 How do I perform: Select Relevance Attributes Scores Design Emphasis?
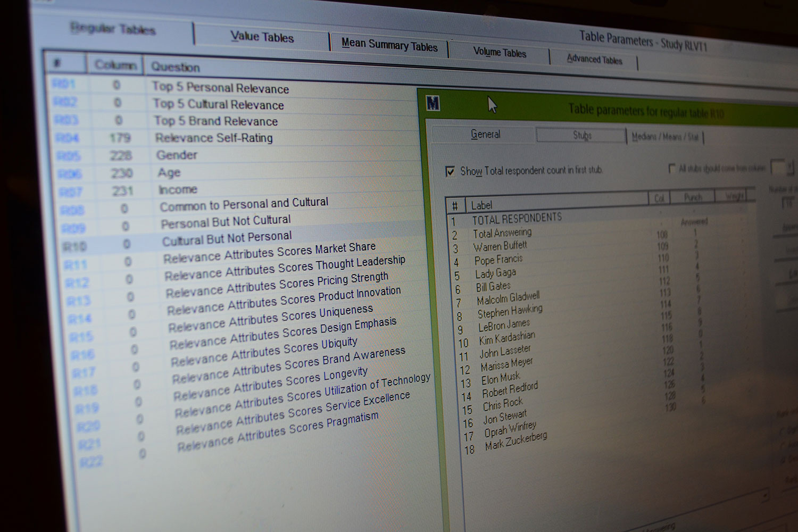(282, 333)
